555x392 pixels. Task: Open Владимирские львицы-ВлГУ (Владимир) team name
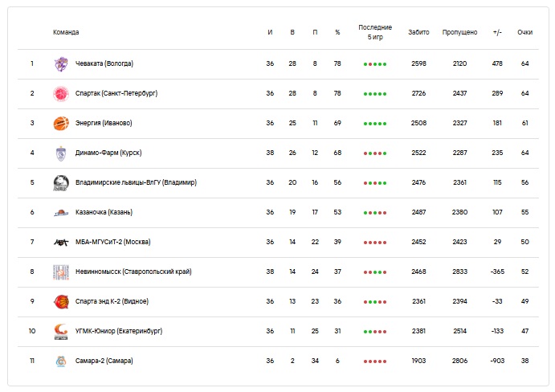(x=136, y=182)
